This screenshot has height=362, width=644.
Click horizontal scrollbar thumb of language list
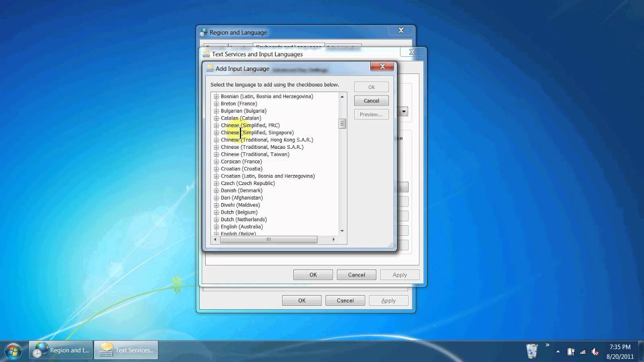pos(269,240)
